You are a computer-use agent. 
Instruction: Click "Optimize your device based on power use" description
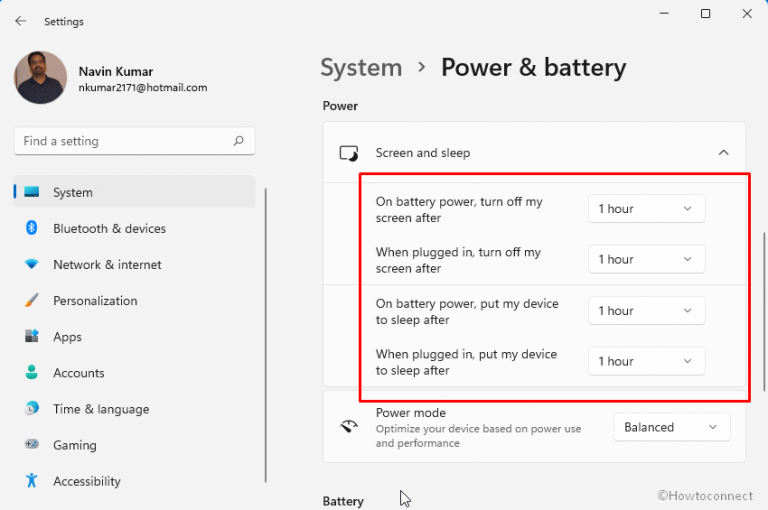[x=478, y=436]
